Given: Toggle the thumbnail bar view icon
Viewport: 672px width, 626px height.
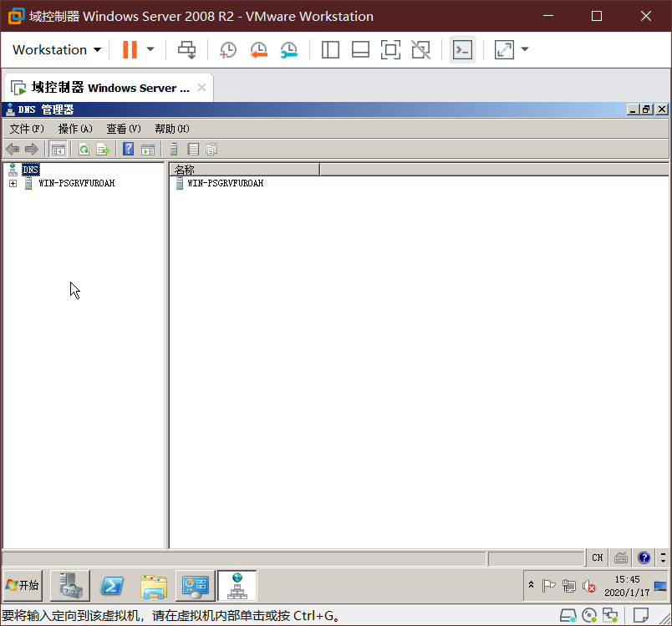Looking at the screenshot, I should point(360,49).
